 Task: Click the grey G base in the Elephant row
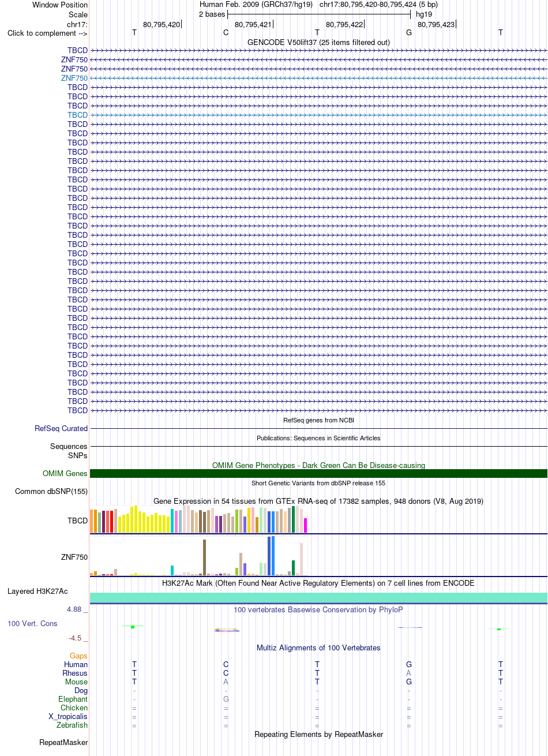226,699
